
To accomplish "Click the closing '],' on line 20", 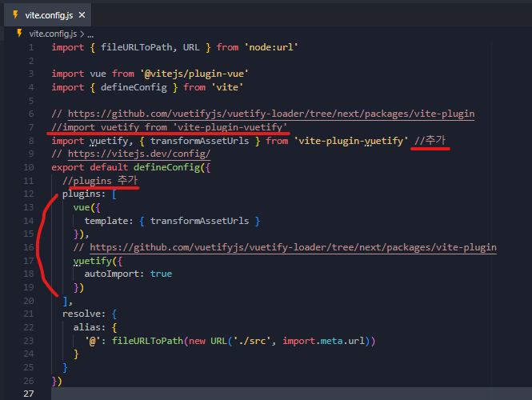I will click(67, 301).
